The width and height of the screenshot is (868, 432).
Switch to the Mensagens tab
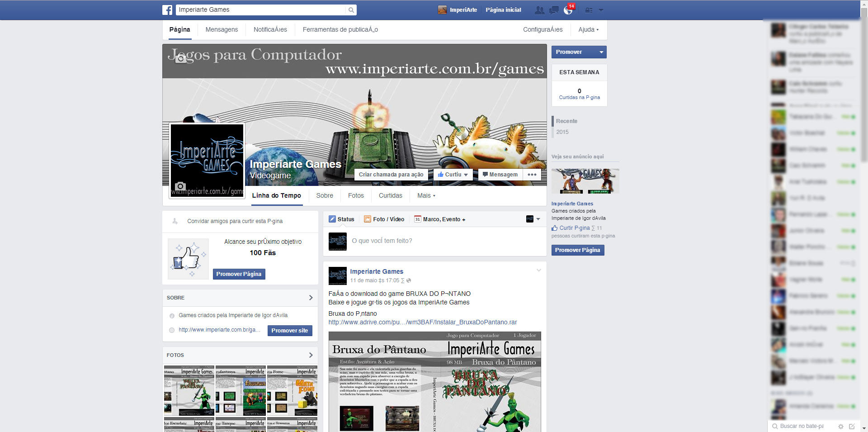(222, 30)
